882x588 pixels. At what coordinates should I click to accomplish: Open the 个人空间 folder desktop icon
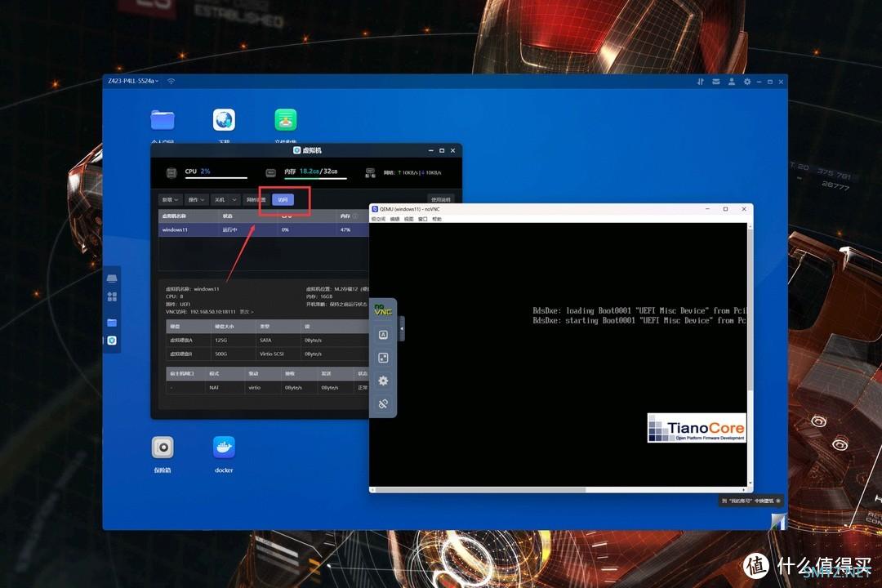tap(163, 120)
